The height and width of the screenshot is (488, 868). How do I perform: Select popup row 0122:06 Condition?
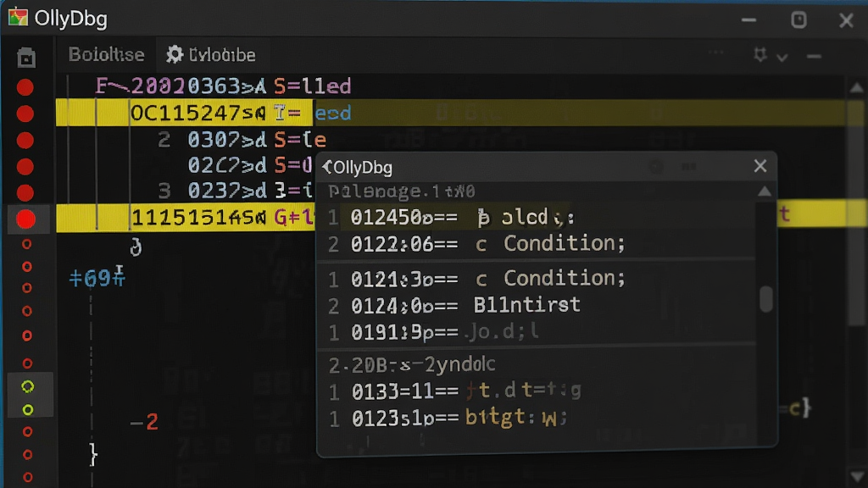pyautogui.click(x=536, y=243)
